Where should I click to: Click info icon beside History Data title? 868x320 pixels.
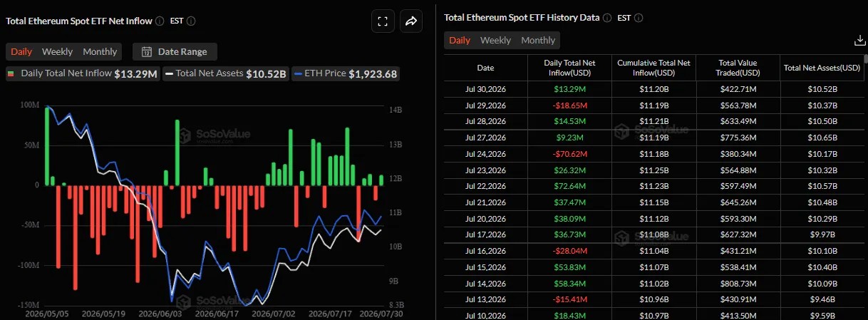point(607,18)
